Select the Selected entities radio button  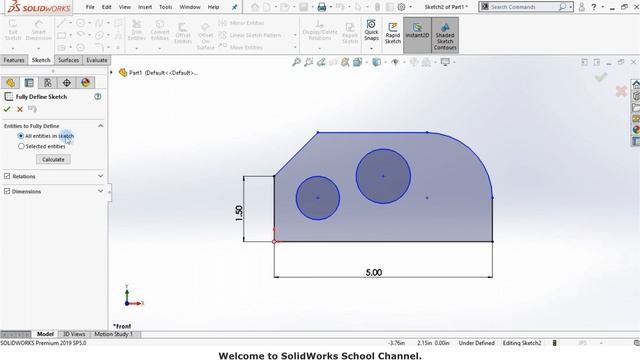click(x=21, y=146)
